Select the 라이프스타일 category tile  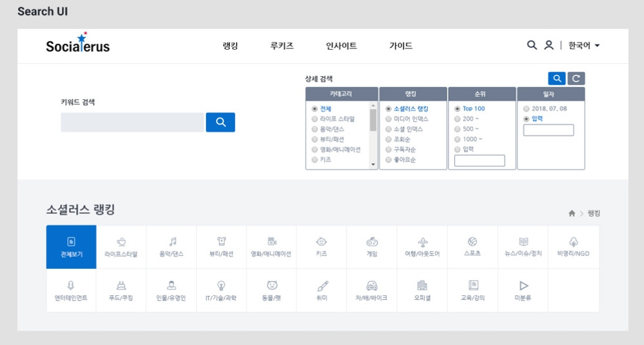tap(121, 247)
